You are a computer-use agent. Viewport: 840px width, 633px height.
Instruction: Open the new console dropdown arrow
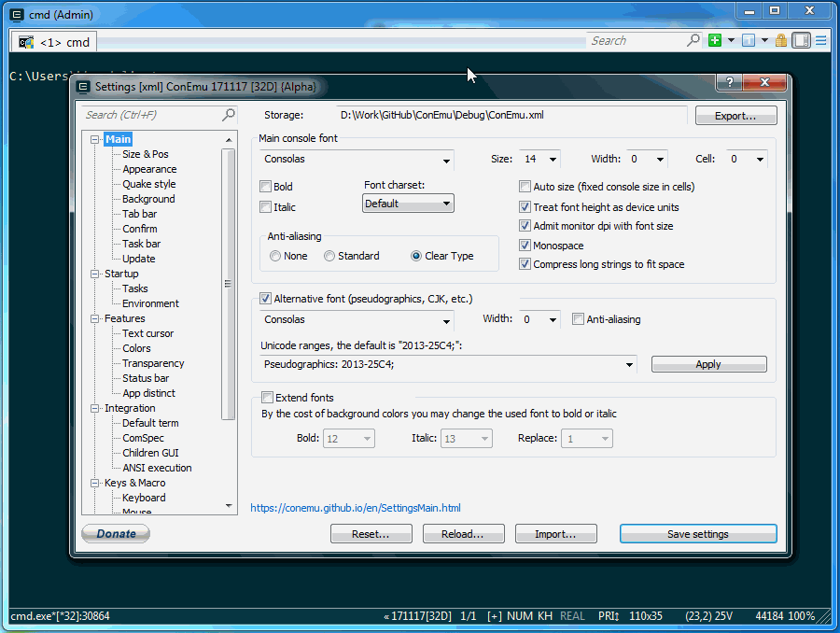click(731, 41)
